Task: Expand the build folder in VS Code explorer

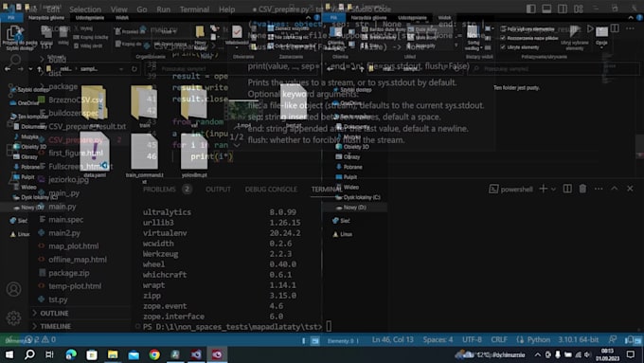Action: pos(58,60)
